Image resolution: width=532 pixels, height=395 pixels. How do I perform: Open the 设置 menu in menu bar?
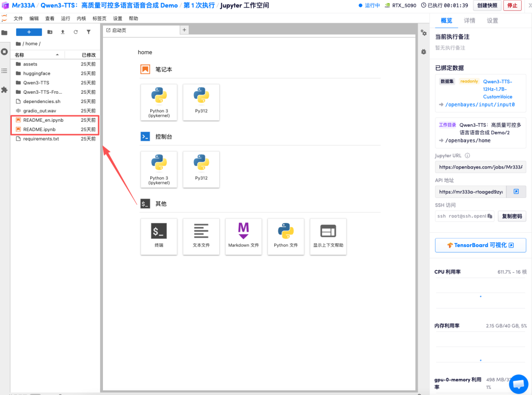point(118,18)
